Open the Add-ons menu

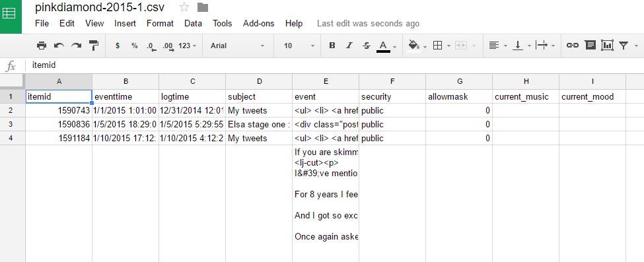coord(259,23)
